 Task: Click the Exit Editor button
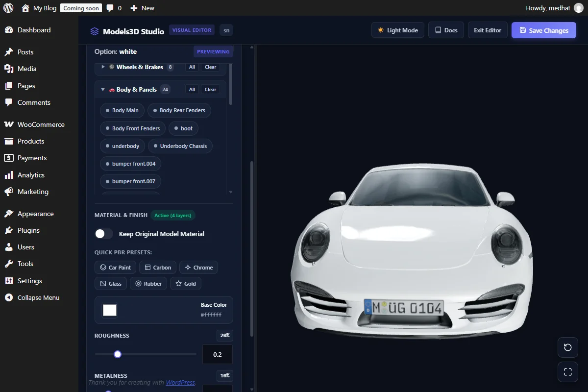click(x=488, y=30)
